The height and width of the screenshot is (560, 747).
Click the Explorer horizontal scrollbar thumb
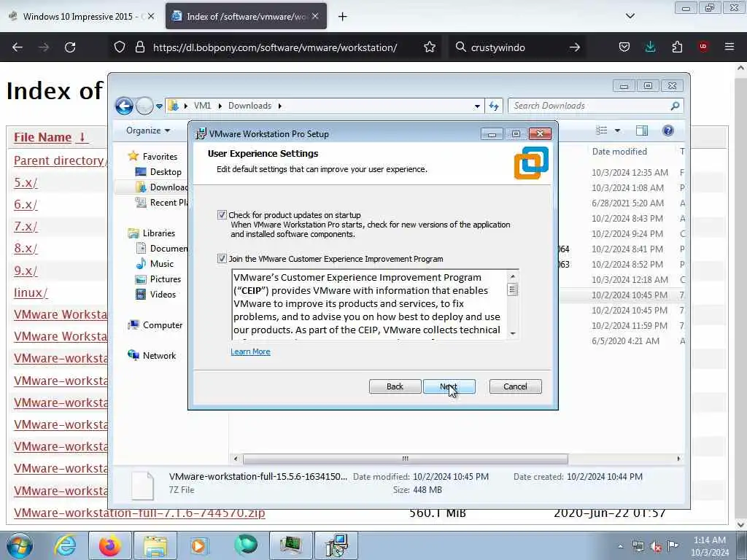(x=406, y=459)
